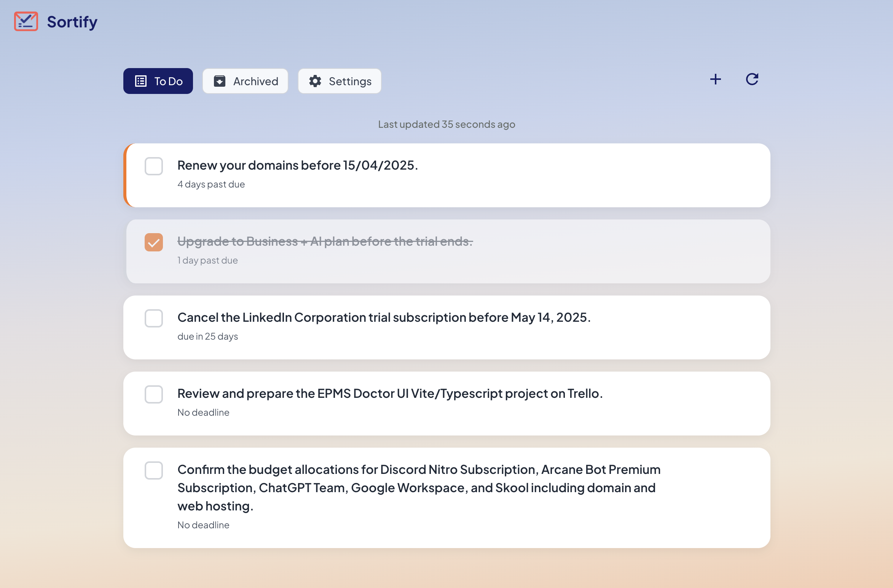Select the To Do tab
This screenshot has height=588, width=893.
(x=158, y=81)
